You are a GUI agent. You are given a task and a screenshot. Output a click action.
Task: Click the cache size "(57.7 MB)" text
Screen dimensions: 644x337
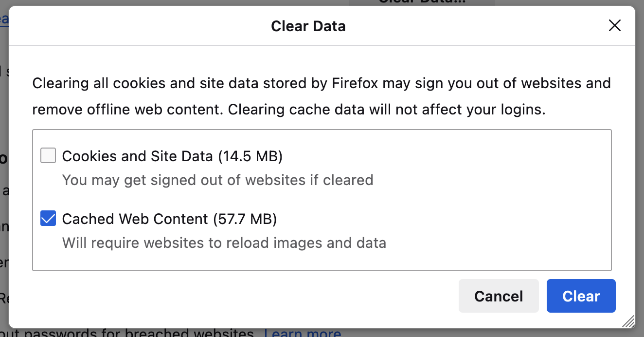pyautogui.click(x=245, y=219)
